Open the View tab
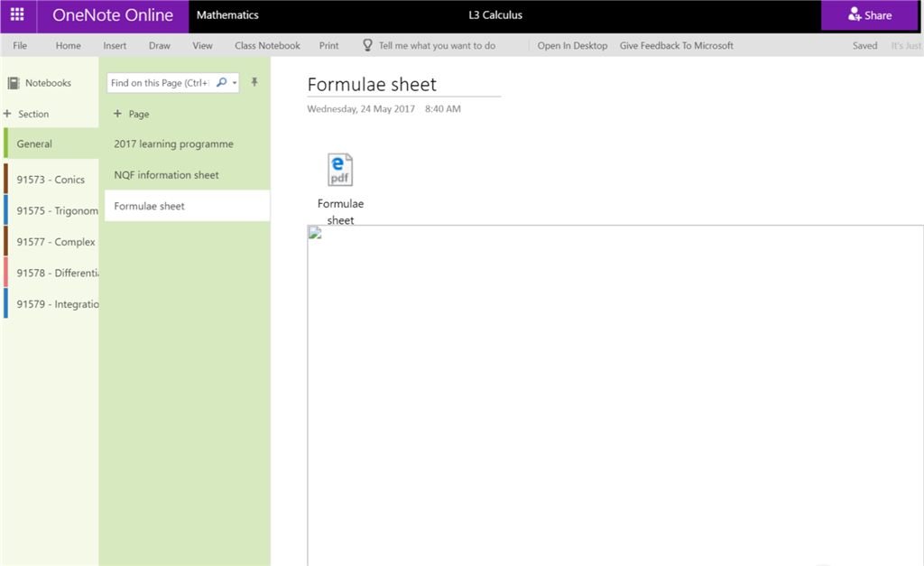Image resolution: width=924 pixels, height=566 pixels. [x=202, y=45]
